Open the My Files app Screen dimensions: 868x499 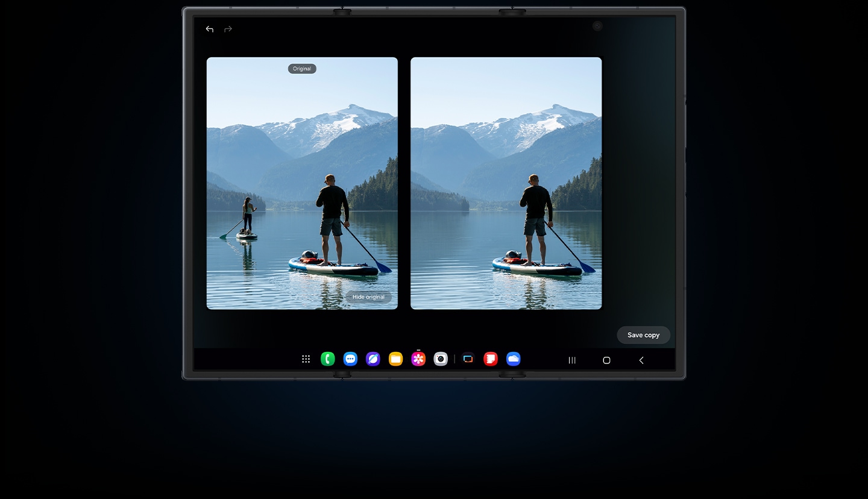coord(396,359)
